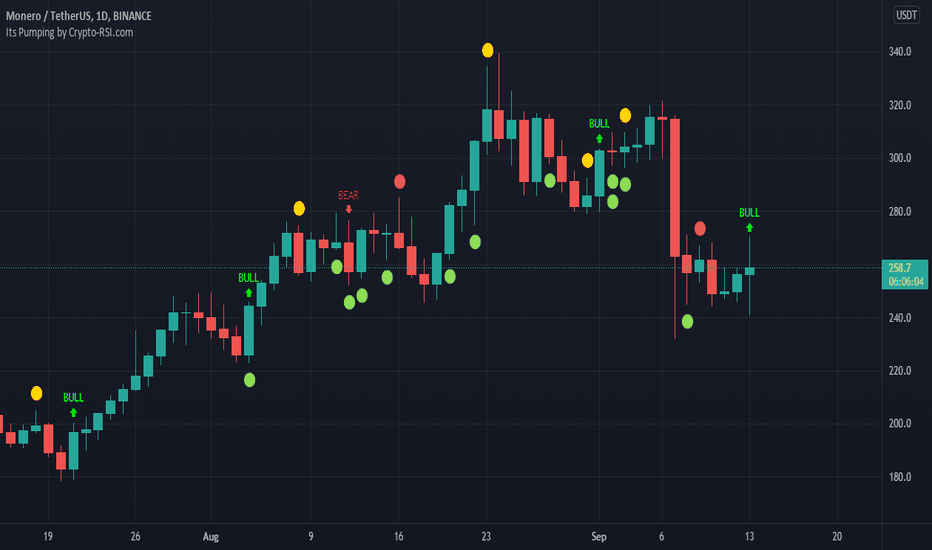Click the BULL signal above the Sep 13 candle
This screenshot has width=932, height=550.
(x=749, y=218)
